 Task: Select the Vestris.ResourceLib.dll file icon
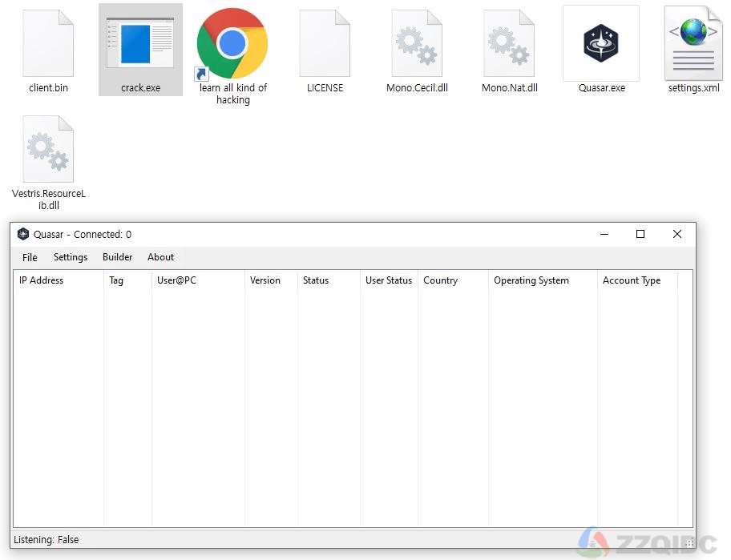point(48,149)
